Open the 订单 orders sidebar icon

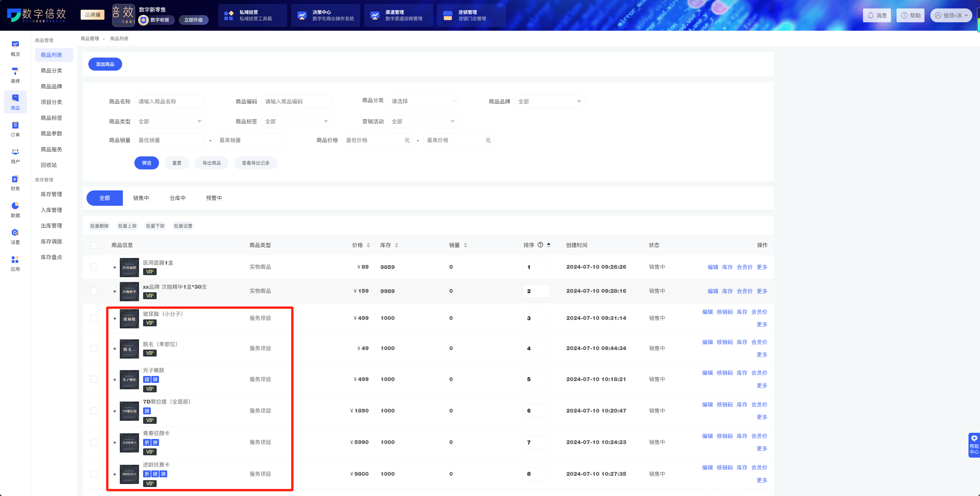click(x=15, y=125)
